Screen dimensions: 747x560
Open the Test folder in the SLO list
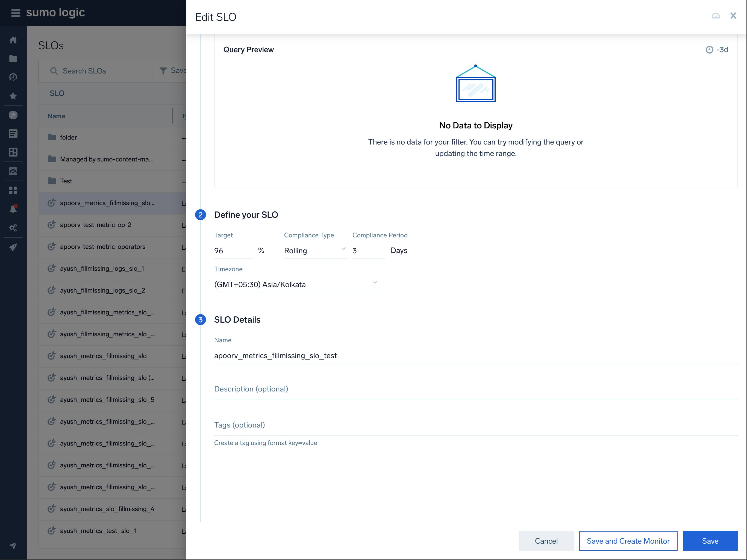(x=66, y=181)
